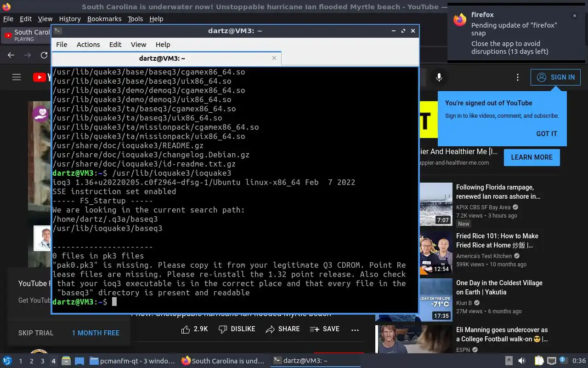This screenshot has height=368, width=588.
Task: Open the Florida rampage video thumbnail
Action: click(x=436, y=204)
